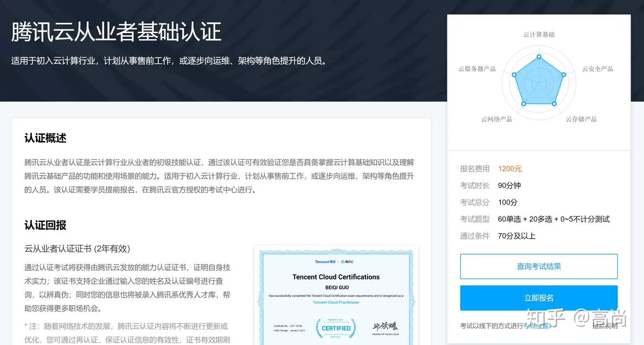Click the 查询考试结果 button
Image resolution: width=644 pixels, height=345 pixels.
[x=539, y=267]
